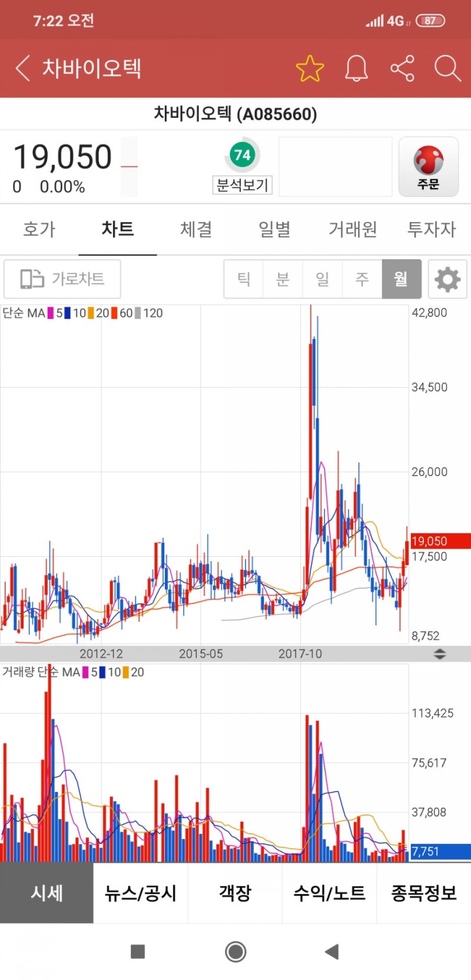Toggle the favorite star icon
The width and height of the screenshot is (471, 980).
coord(310,68)
